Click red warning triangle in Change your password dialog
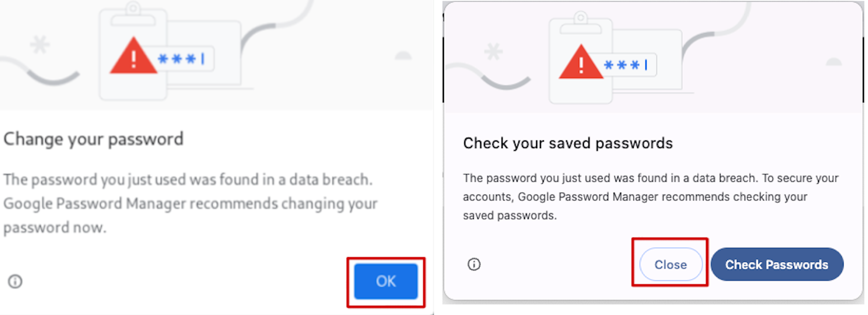Image resolution: width=868 pixels, height=315 pixels. point(133,57)
